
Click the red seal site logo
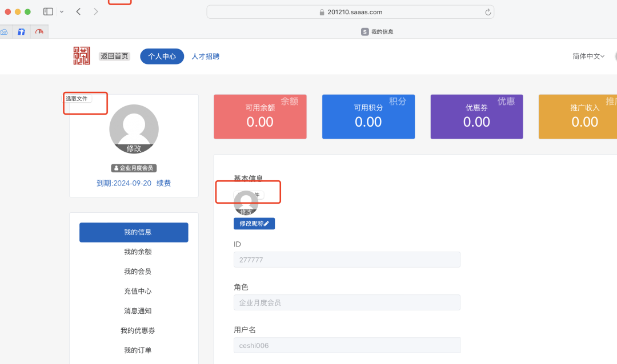pyautogui.click(x=82, y=56)
